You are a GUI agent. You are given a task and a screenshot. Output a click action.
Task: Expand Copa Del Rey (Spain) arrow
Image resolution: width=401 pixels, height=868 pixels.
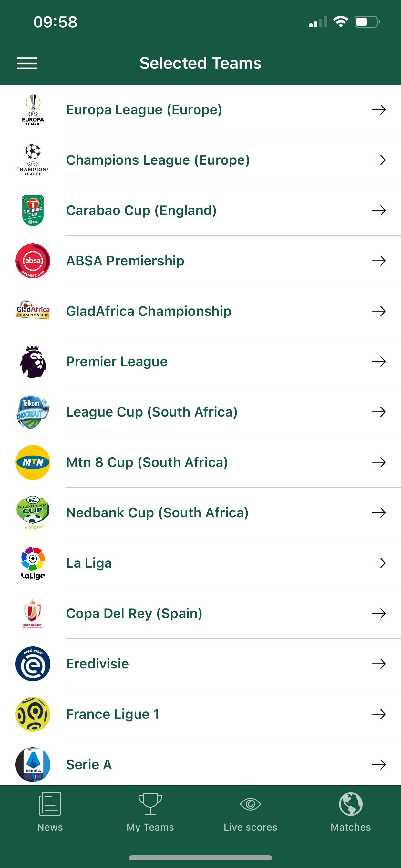coord(378,613)
